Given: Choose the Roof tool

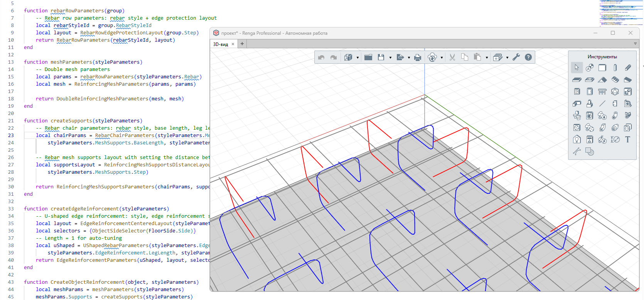Looking at the screenshot, I should [602, 80].
